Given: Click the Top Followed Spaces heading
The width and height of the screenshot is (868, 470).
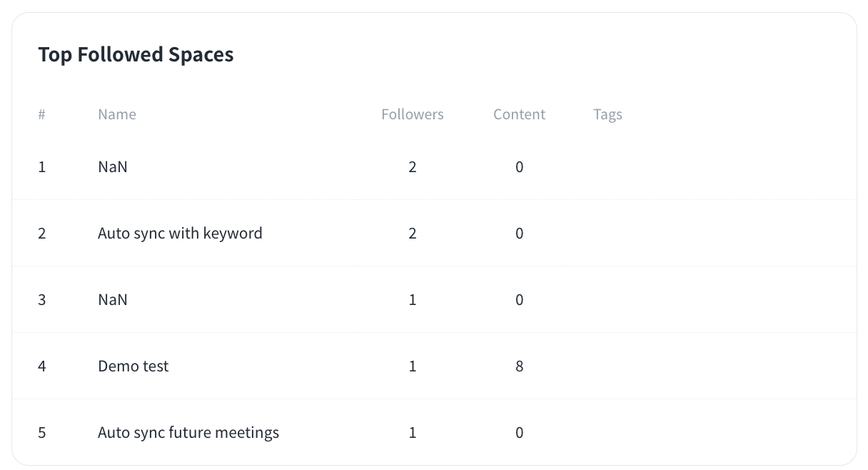Looking at the screenshot, I should point(136,54).
